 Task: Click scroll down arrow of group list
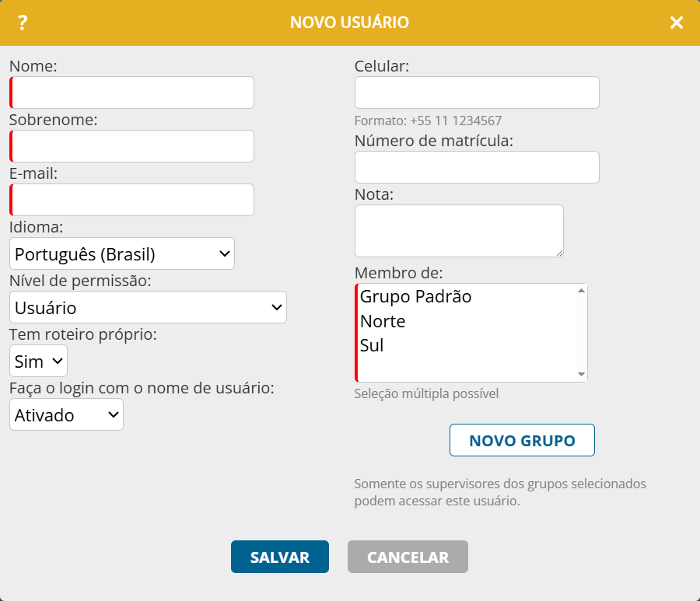point(581,375)
